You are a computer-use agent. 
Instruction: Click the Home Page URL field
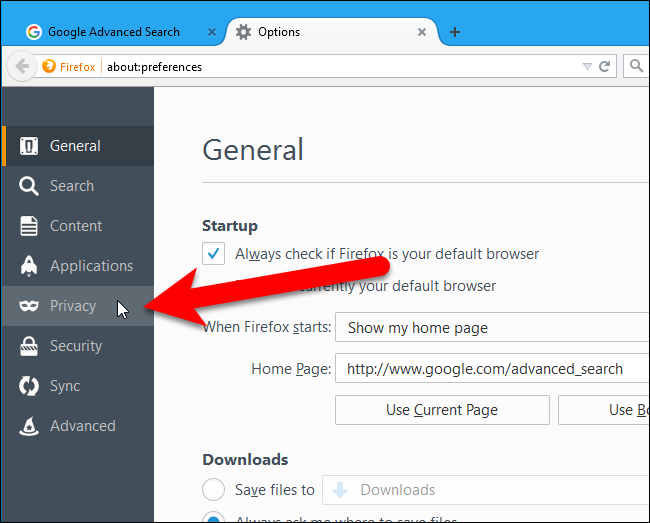(492, 368)
